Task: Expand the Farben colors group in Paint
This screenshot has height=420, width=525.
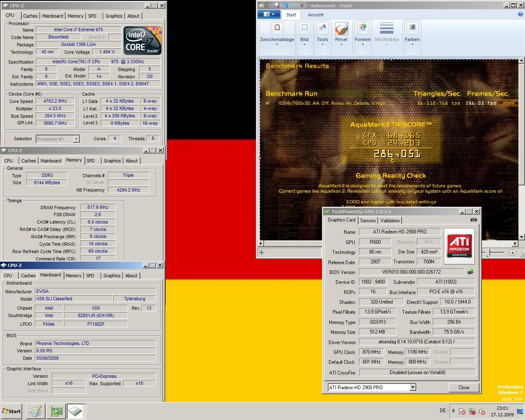Action: click(x=412, y=37)
